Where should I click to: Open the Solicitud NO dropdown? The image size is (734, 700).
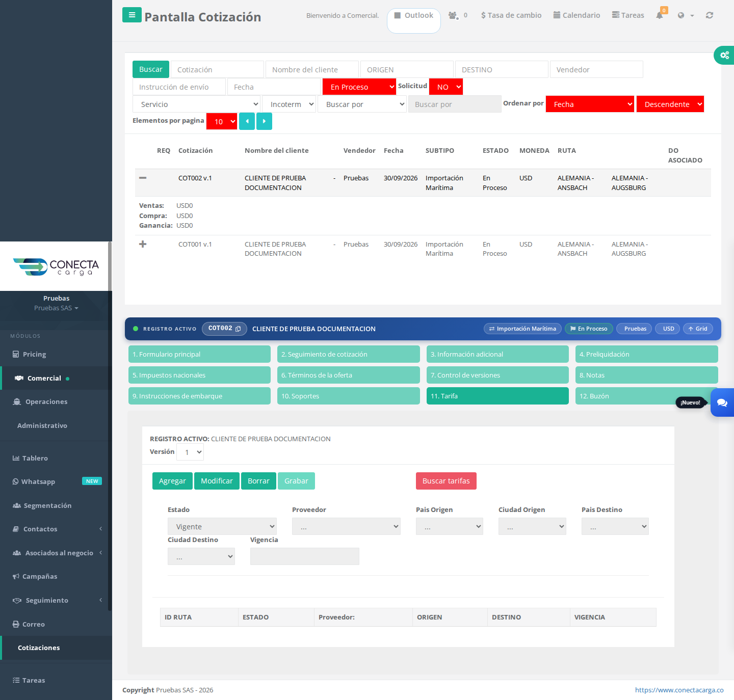tap(446, 87)
